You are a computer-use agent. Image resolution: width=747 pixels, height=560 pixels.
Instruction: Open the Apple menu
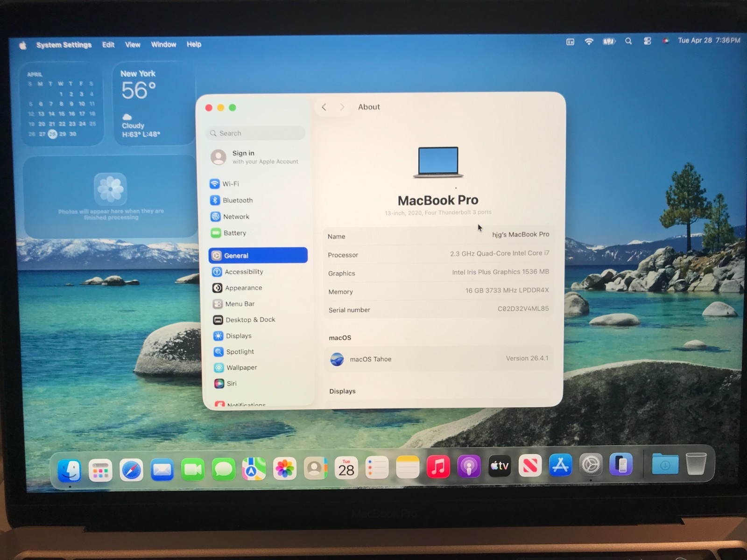(23, 45)
